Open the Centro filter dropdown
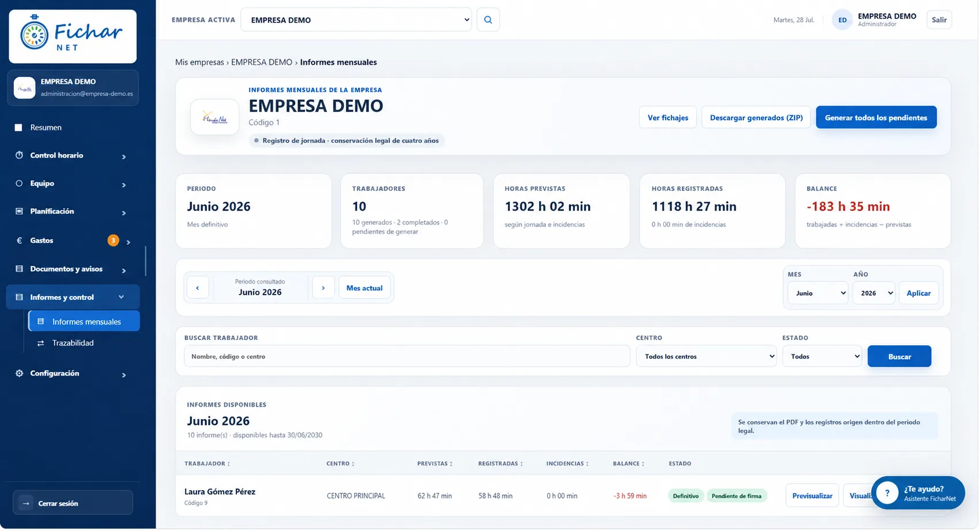Screen dimensions: 980x531 tap(707, 357)
